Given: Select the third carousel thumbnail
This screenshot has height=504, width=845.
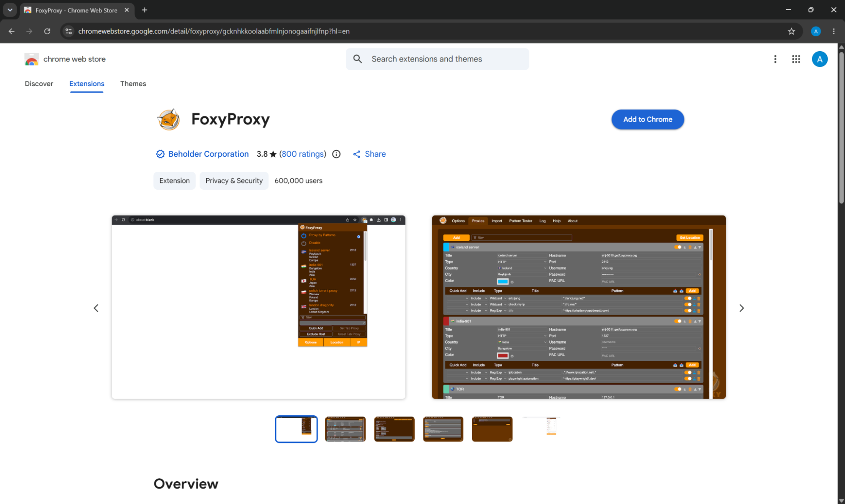Looking at the screenshot, I should pyautogui.click(x=394, y=429).
